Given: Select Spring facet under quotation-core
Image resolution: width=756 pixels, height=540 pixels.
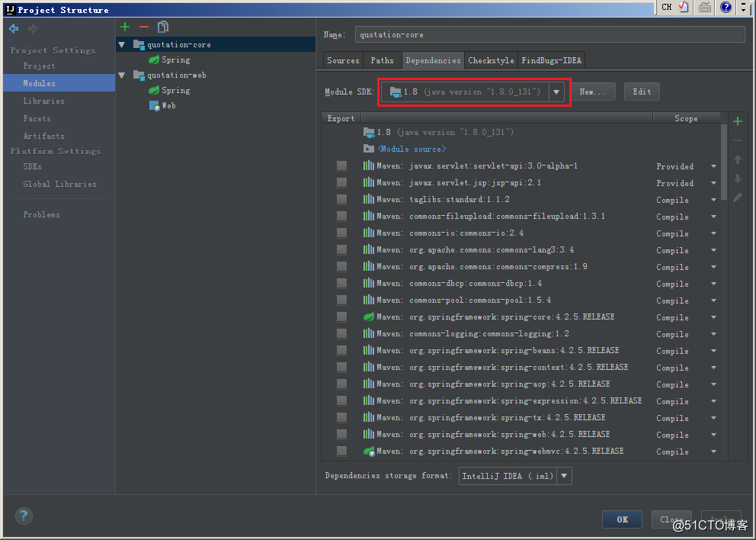Looking at the screenshot, I should coord(169,59).
